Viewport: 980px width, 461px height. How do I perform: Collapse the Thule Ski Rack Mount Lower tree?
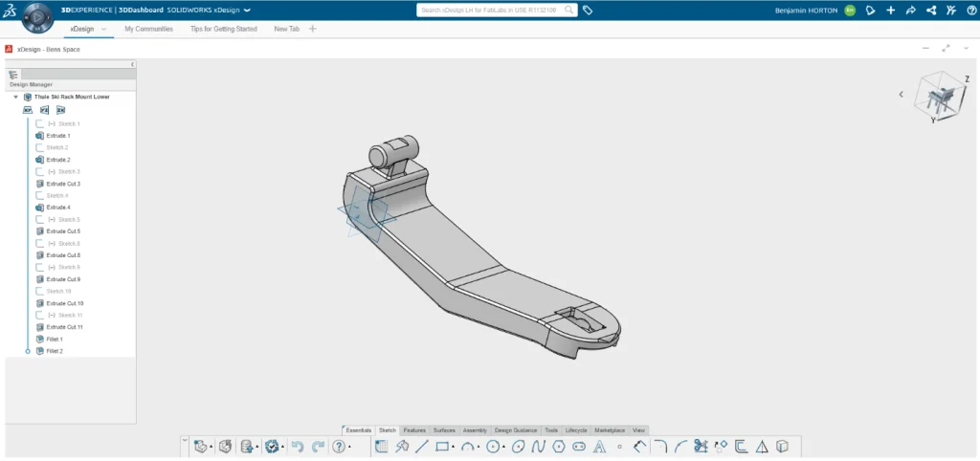pyautogui.click(x=16, y=97)
